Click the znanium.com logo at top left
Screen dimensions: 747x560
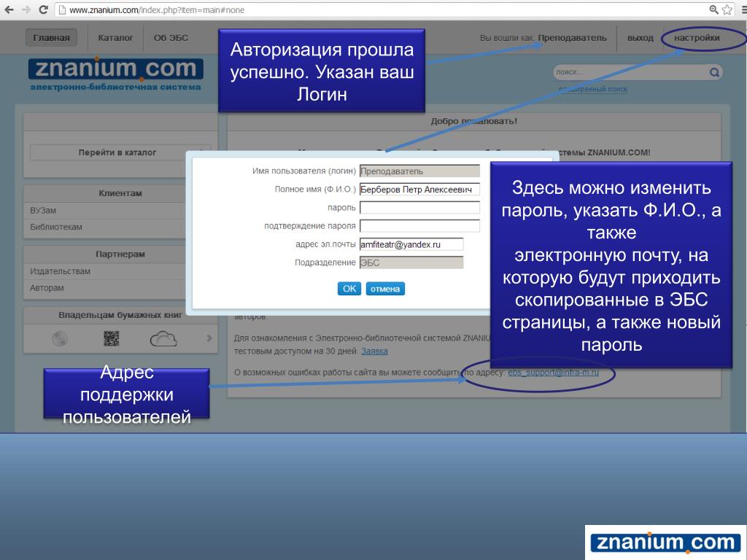tap(116, 74)
